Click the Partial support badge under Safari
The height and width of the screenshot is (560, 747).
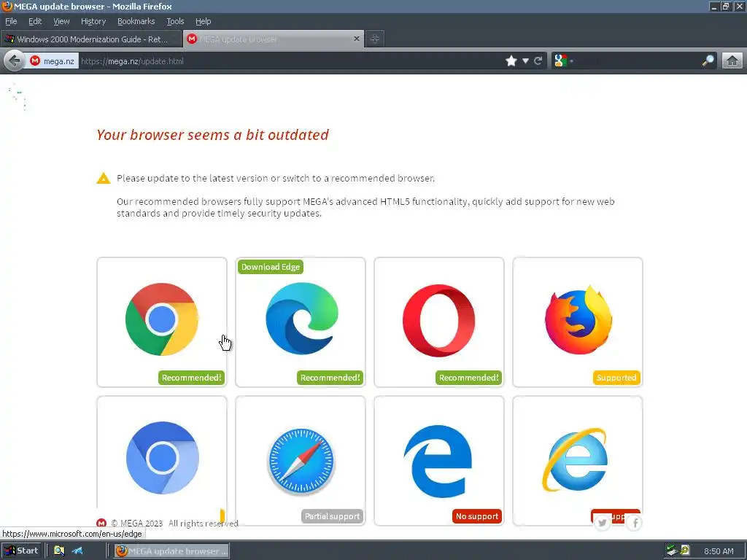point(332,516)
